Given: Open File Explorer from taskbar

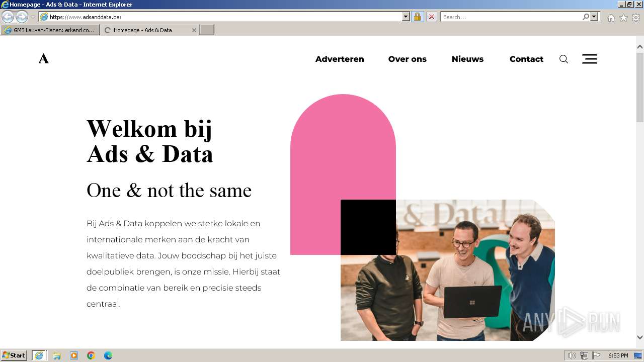Looking at the screenshot, I should [57, 355].
